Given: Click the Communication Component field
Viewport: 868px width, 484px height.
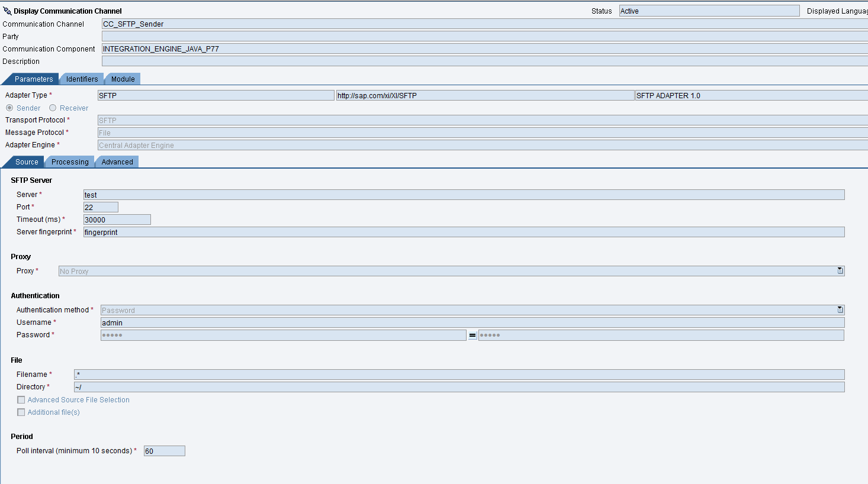Looking at the screenshot, I should (485, 49).
